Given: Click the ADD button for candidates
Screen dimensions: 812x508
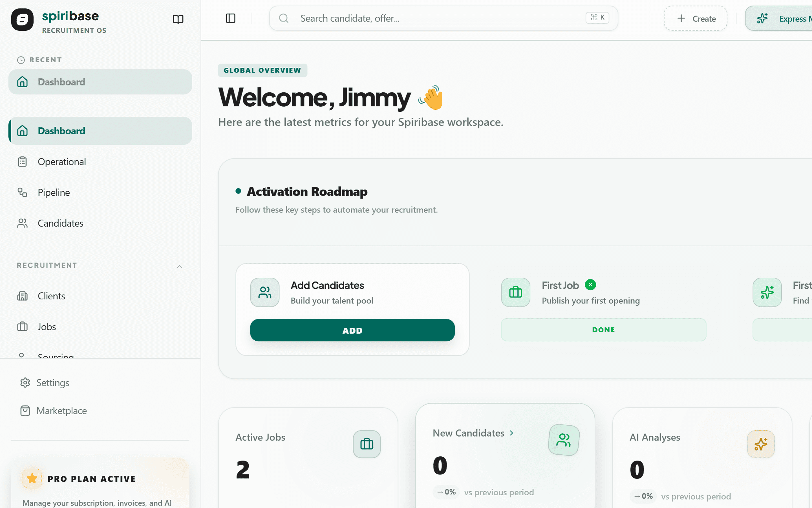Looking at the screenshot, I should point(352,330).
